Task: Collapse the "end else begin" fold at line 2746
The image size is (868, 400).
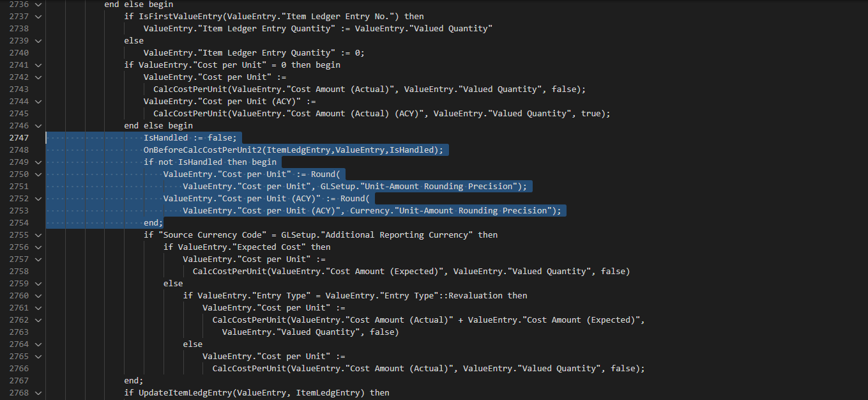Action: pyautogui.click(x=38, y=125)
